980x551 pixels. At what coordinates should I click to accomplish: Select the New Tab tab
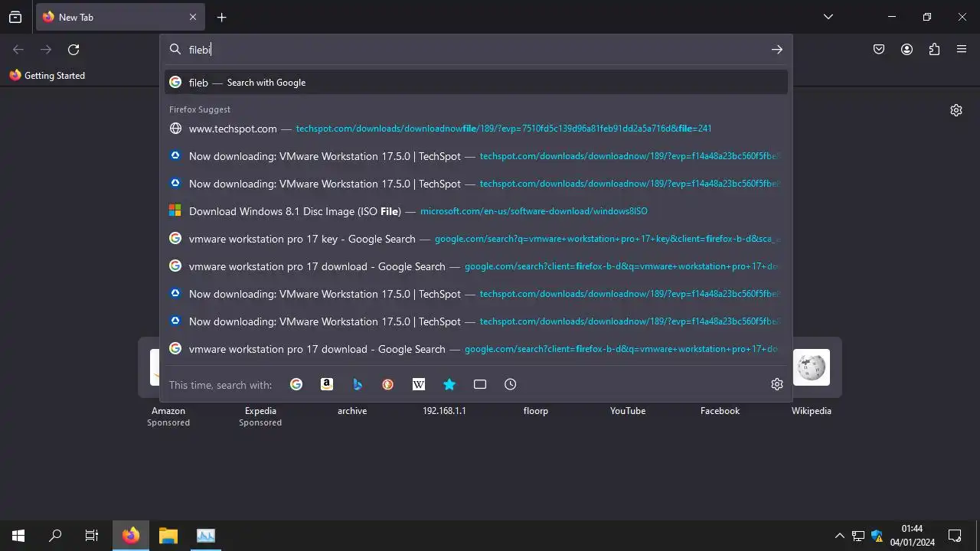[120, 17]
